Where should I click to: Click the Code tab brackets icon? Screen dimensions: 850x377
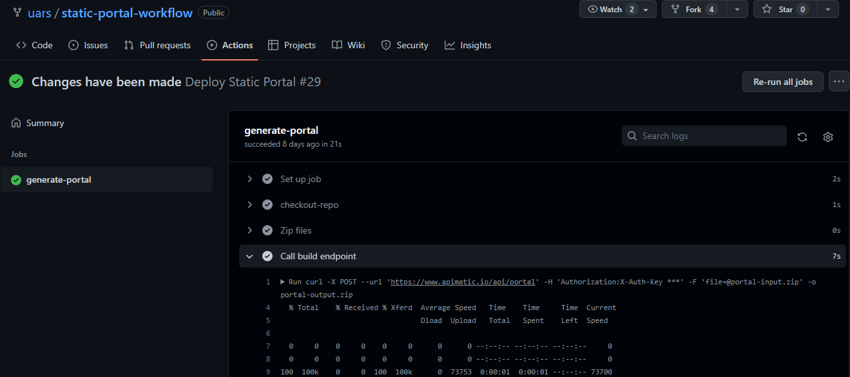coord(21,45)
